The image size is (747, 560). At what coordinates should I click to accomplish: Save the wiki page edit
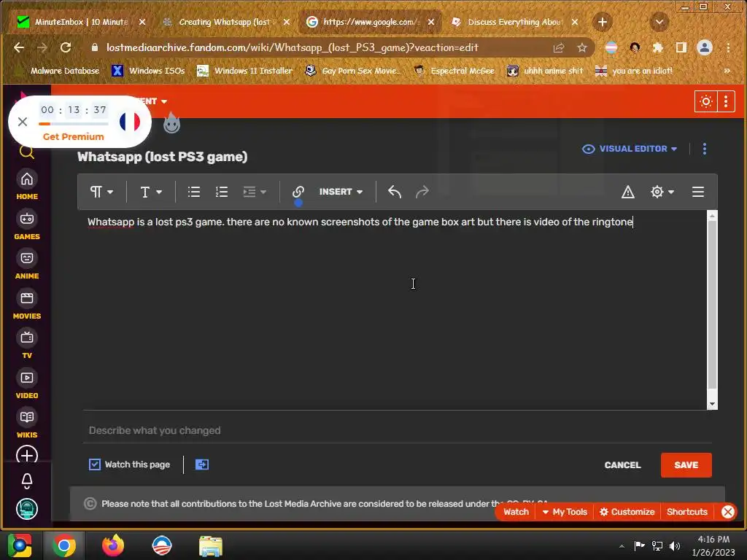click(x=686, y=465)
